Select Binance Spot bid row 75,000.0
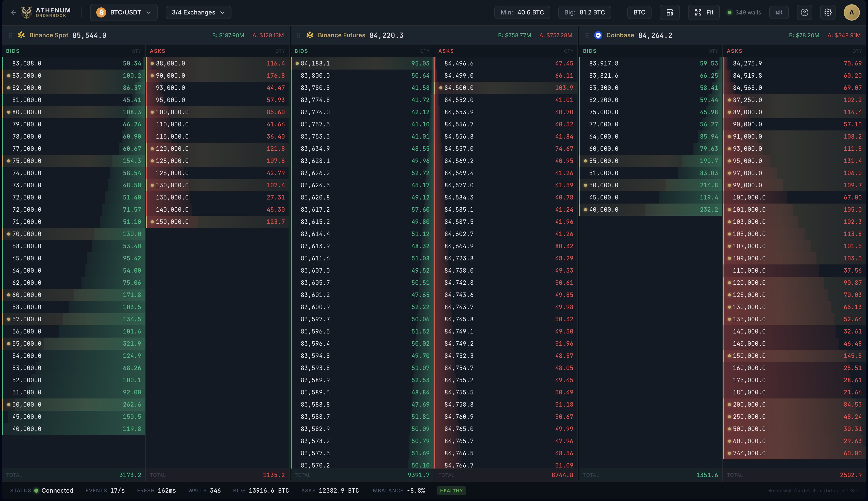Viewport: 868px width, 501px height. click(x=74, y=161)
